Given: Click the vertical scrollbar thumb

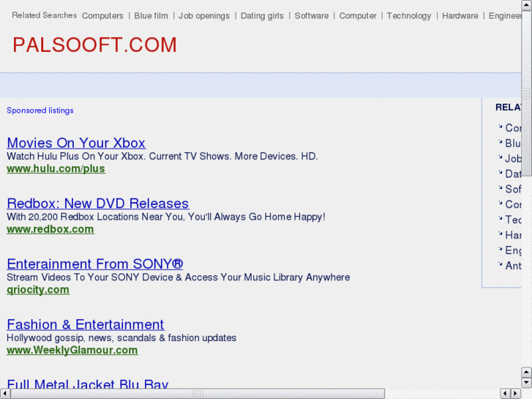Looking at the screenshot, I should (527, 93).
